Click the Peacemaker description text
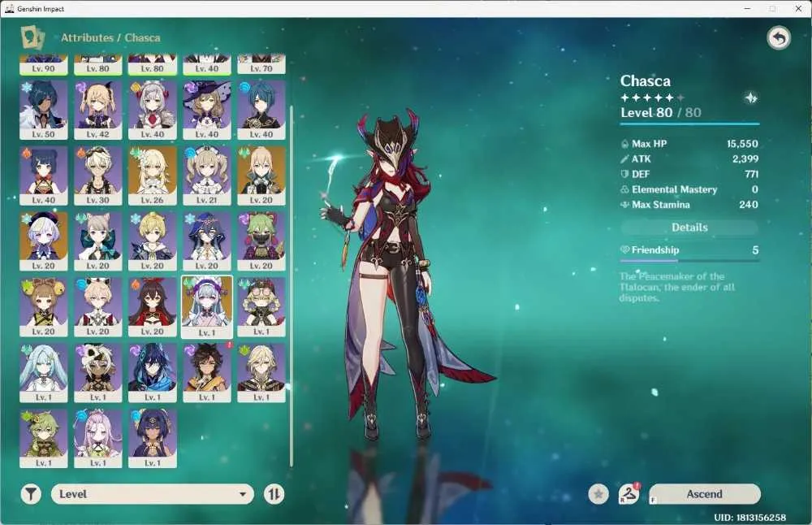Viewport: 812px width, 525px height. [x=677, y=287]
